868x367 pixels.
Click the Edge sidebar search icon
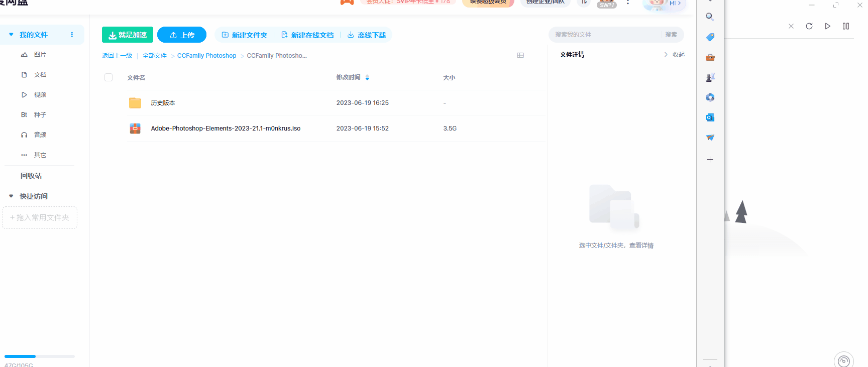(x=710, y=17)
